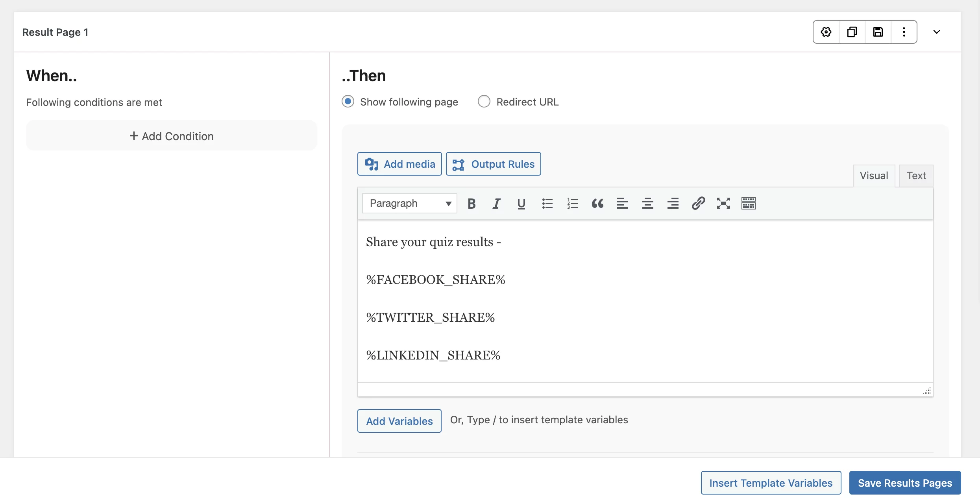The width and height of the screenshot is (980, 504).
Task: Enter fullscreen editor mode
Action: [x=723, y=204]
